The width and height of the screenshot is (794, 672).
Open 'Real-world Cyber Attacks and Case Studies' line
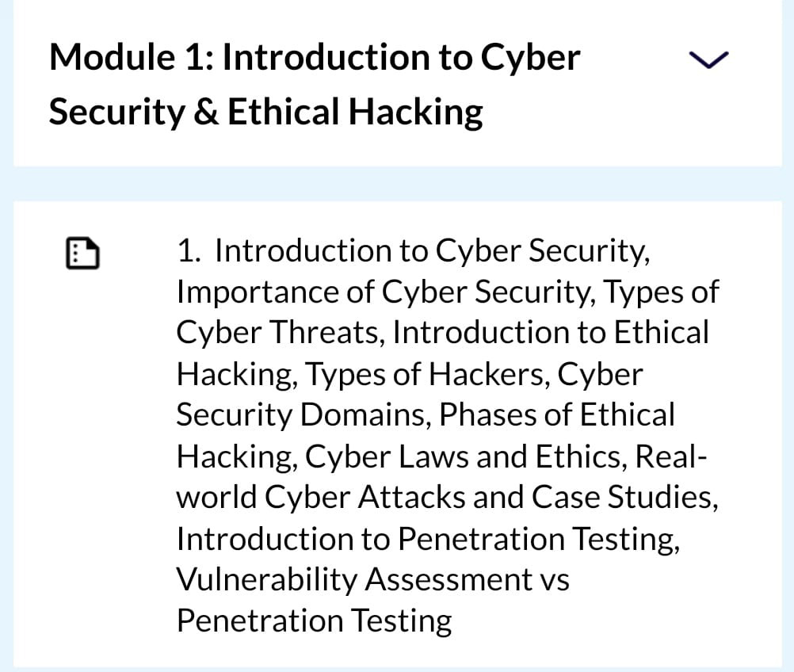[447, 498]
